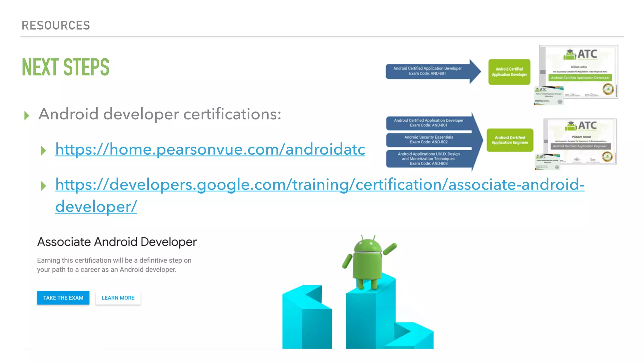This screenshot has height=362, width=644.
Task: Click the Android Security Essentials AND-802 bar
Action: [x=429, y=140]
